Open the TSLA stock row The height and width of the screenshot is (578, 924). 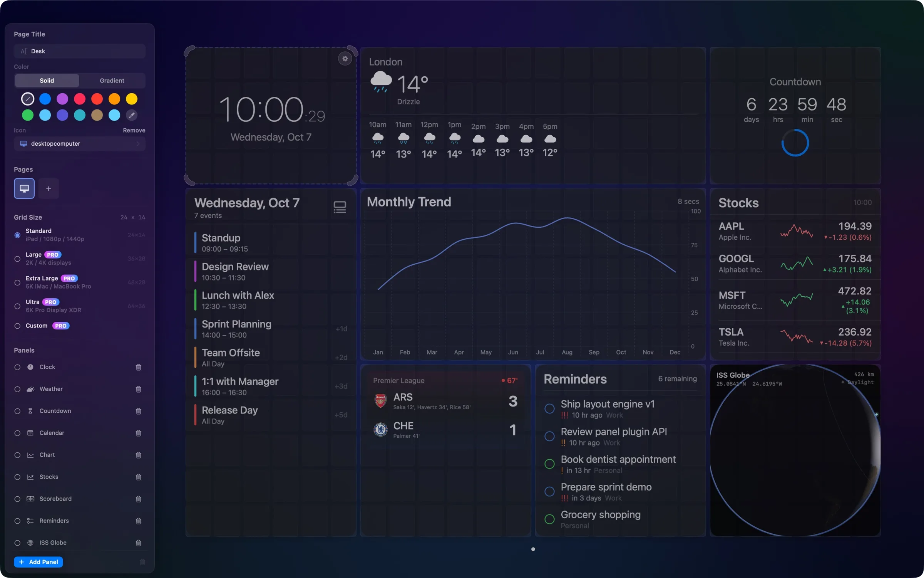[795, 337]
